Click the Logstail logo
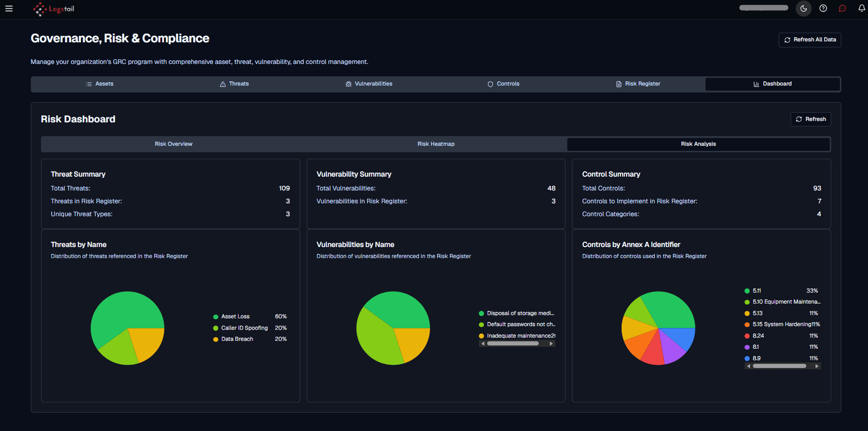868x431 pixels. click(x=53, y=9)
